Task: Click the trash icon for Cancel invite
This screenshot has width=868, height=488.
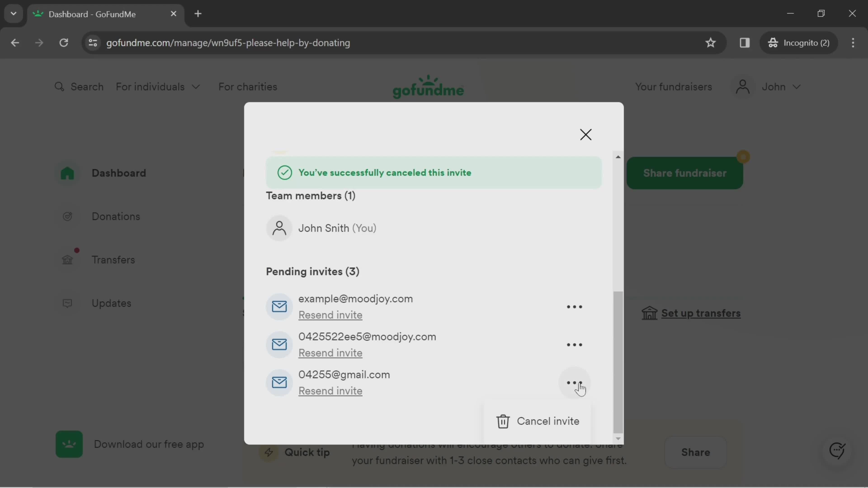Action: click(x=502, y=421)
